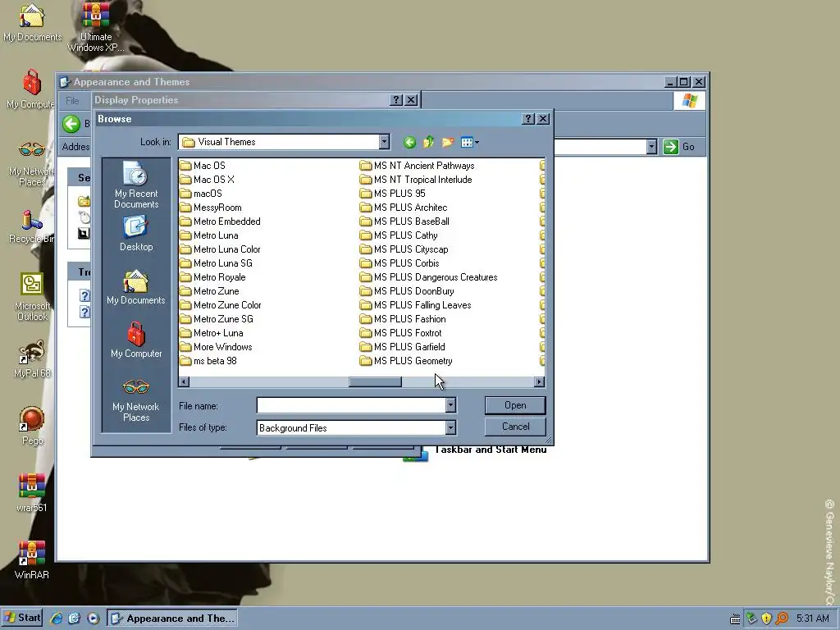Click MS PLUS Cathy folder name
This screenshot has width=840, height=630.
[406, 235]
